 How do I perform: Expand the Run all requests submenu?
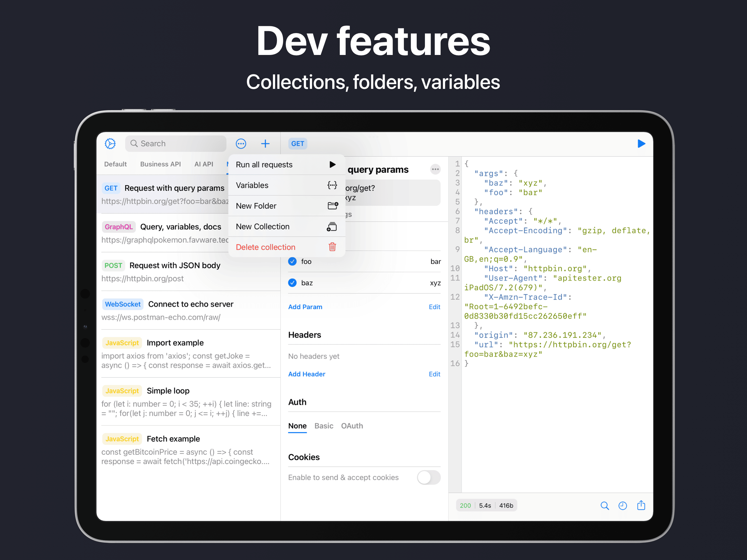pyautogui.click(x=332, y=165)
